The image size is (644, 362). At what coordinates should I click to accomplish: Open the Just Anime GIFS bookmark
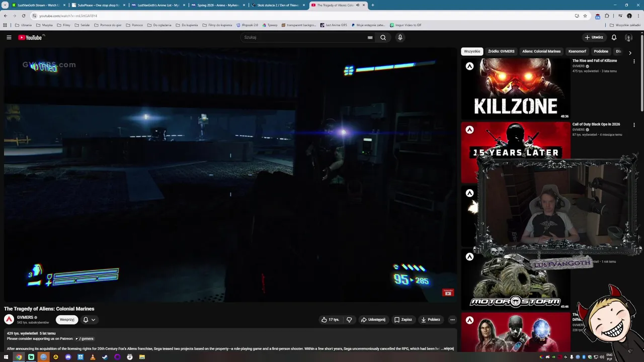[334, 25]
